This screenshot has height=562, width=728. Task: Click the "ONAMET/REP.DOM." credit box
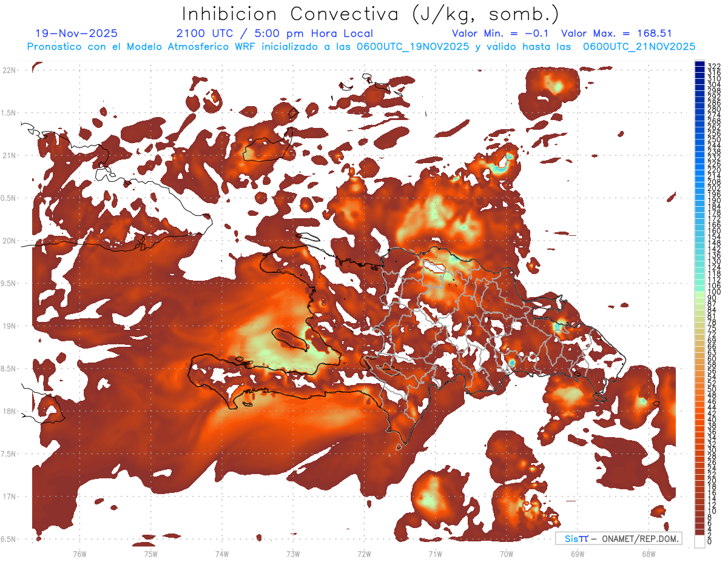pyautogui.click(x=619, y=538)
